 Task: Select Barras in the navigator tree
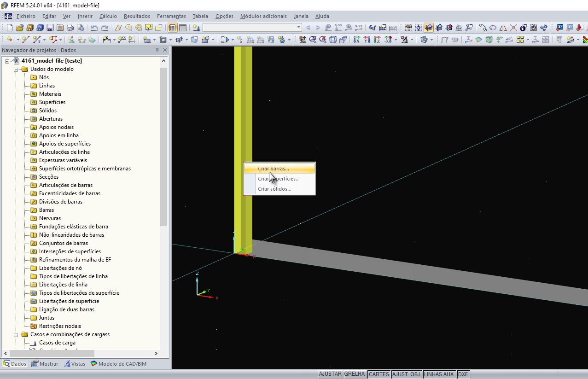47,210
